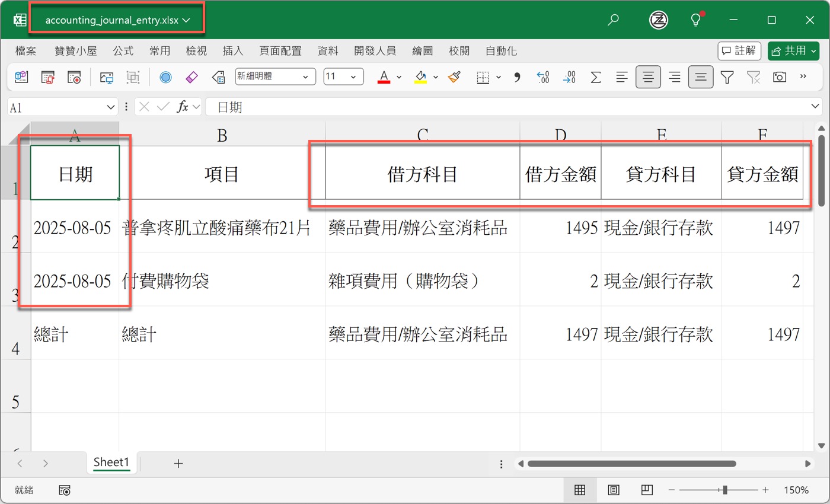Image resolution: width=830 pixels, height=504 pixels.
Task: Apply comma style formatting
Action: tap(517, 76)
